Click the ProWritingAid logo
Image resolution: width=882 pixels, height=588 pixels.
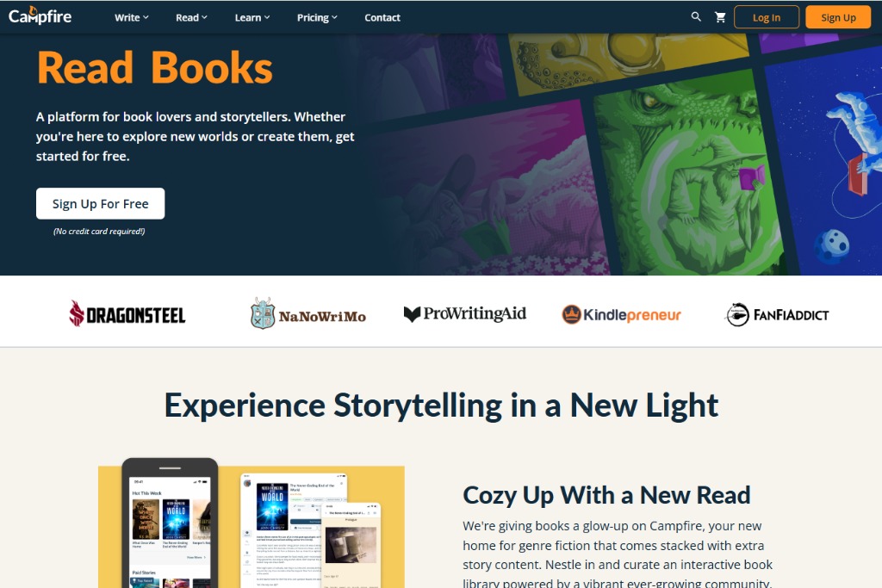[x=464, y=313]
